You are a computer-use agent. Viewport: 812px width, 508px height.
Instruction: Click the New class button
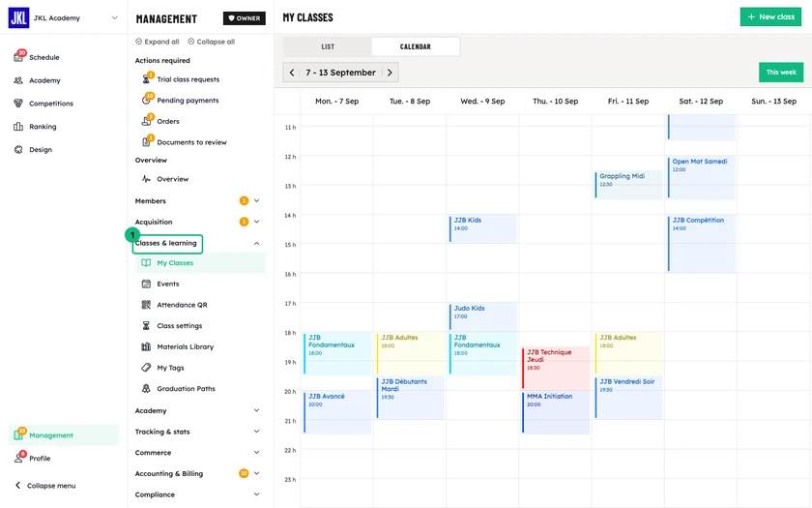click(770, 17)
